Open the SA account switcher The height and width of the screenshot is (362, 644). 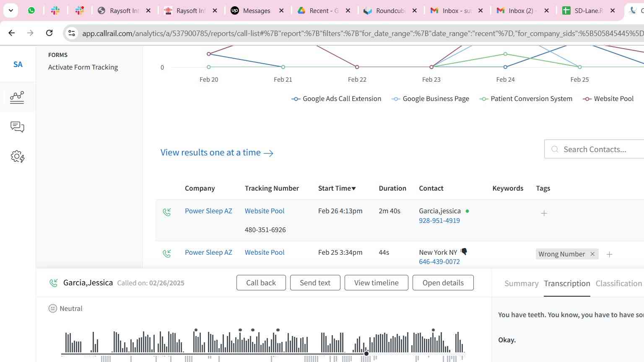(x=18, y=65)
